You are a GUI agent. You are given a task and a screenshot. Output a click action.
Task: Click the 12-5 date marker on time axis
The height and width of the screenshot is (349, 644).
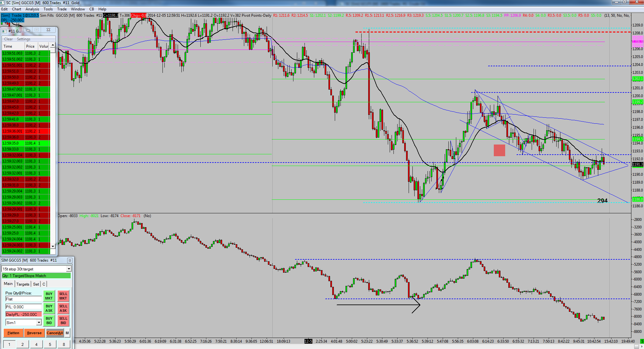pyautogui.click(x=308, y=341)
